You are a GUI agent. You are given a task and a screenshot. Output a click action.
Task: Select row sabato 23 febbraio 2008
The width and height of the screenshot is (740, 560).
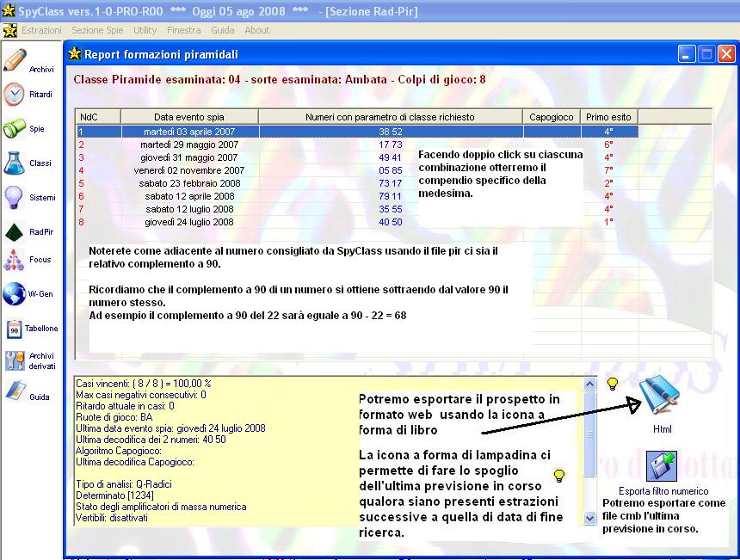tap(357, 183)
